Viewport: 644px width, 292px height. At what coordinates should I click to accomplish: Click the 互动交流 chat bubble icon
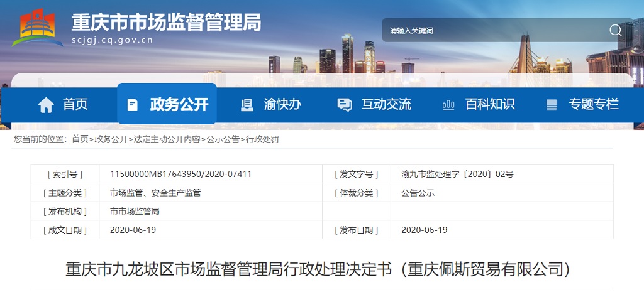(344, 105)
